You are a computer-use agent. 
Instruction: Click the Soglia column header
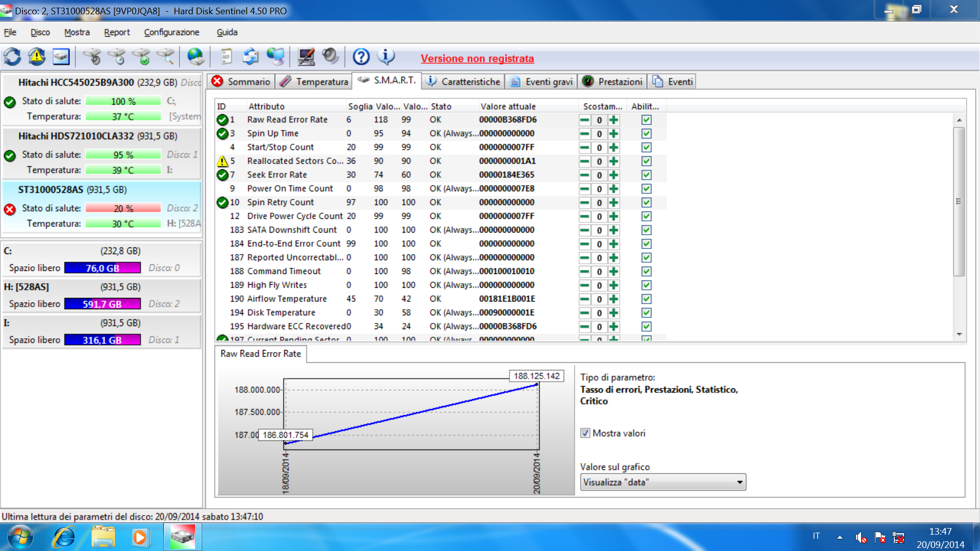coord(360,106)
